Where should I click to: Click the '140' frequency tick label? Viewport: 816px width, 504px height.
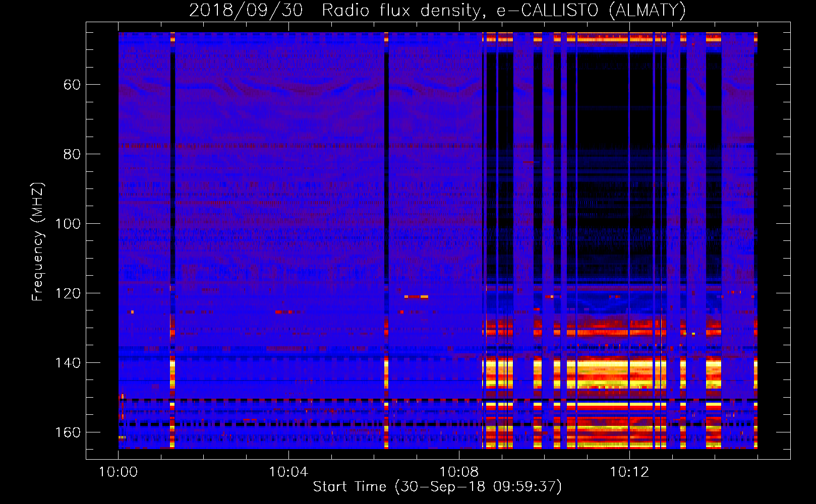(68, 363)
